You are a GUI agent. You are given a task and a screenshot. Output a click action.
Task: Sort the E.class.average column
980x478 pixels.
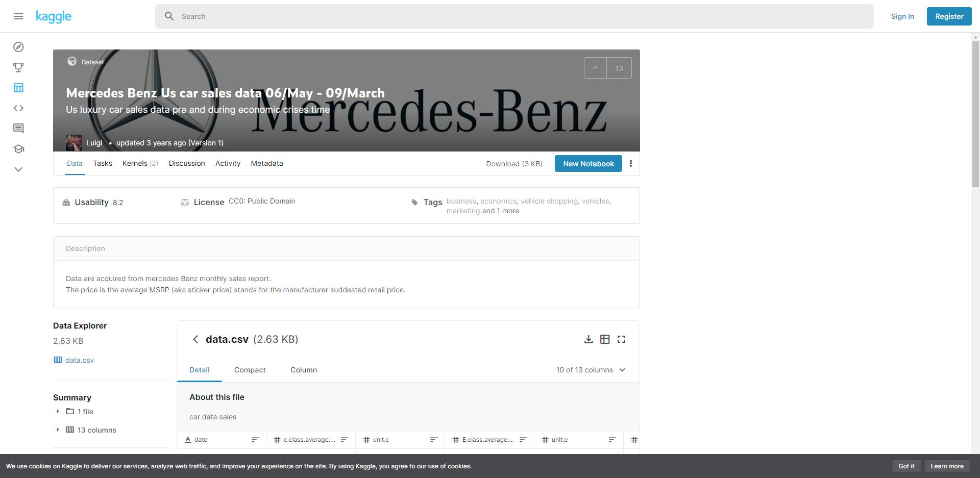pyautogui.click(x=523, y=440)
